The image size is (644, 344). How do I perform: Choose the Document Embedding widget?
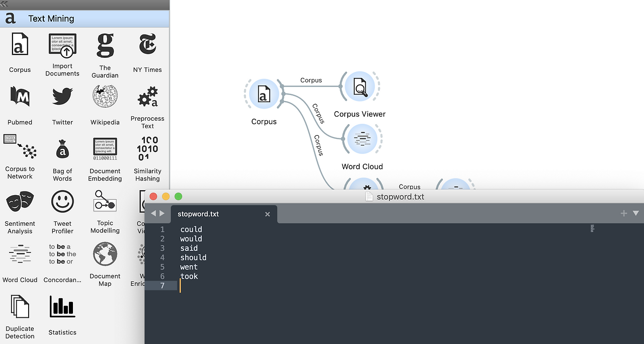coord(105,160)
